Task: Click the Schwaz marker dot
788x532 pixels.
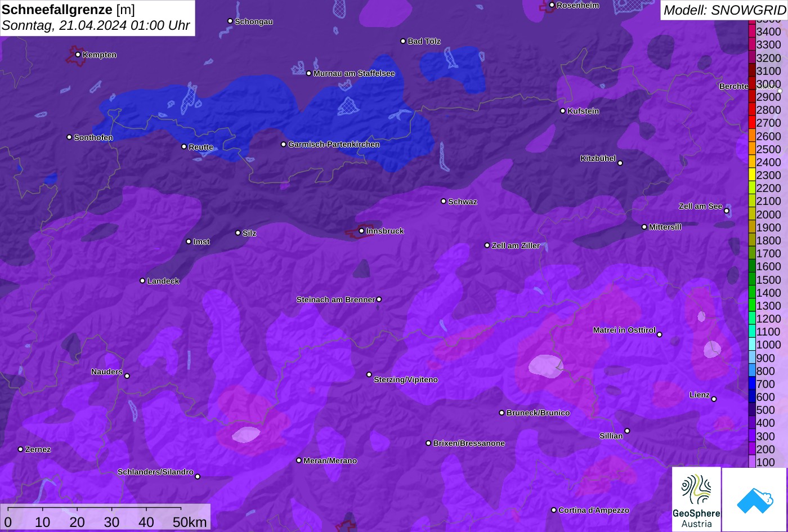Action: point(444,201)
